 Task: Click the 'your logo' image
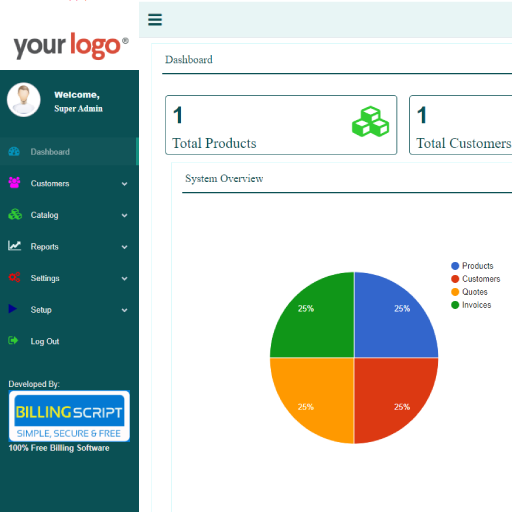coord(71,46)
